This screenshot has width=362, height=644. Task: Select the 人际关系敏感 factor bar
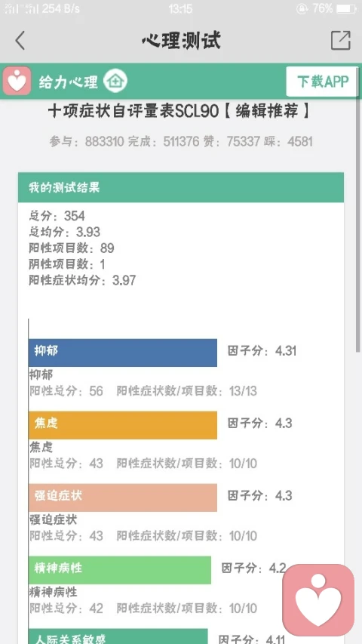(x=118, y=636)
